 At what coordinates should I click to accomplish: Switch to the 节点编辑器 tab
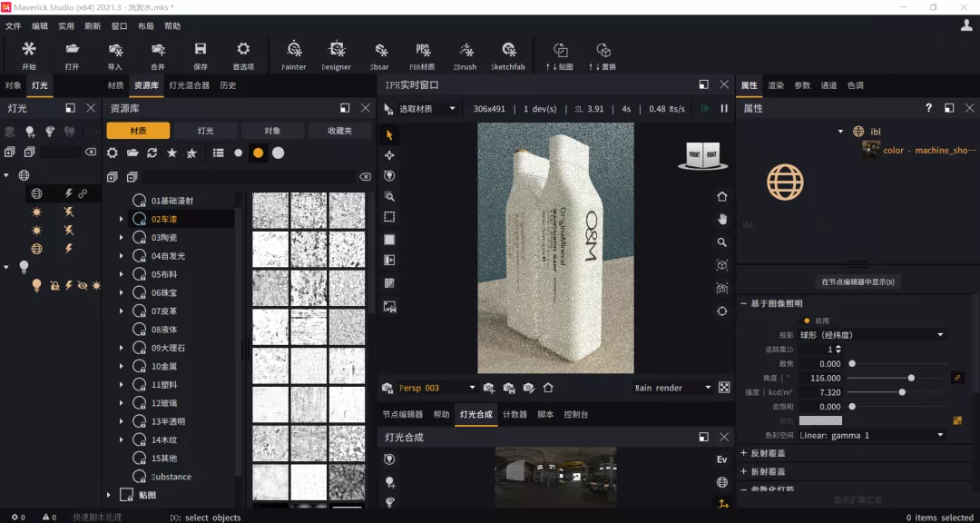point(403,414)
